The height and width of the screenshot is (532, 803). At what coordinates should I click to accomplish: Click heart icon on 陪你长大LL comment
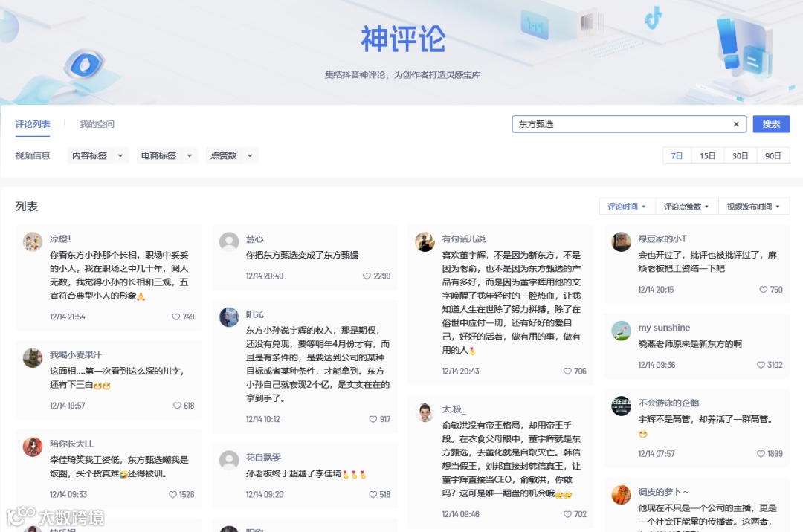pos(172,495)
